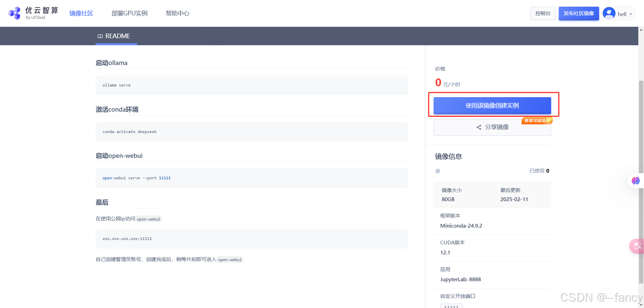
Task: Click the 2025-02-11 last update value
Action: click(x=514, y=199)
